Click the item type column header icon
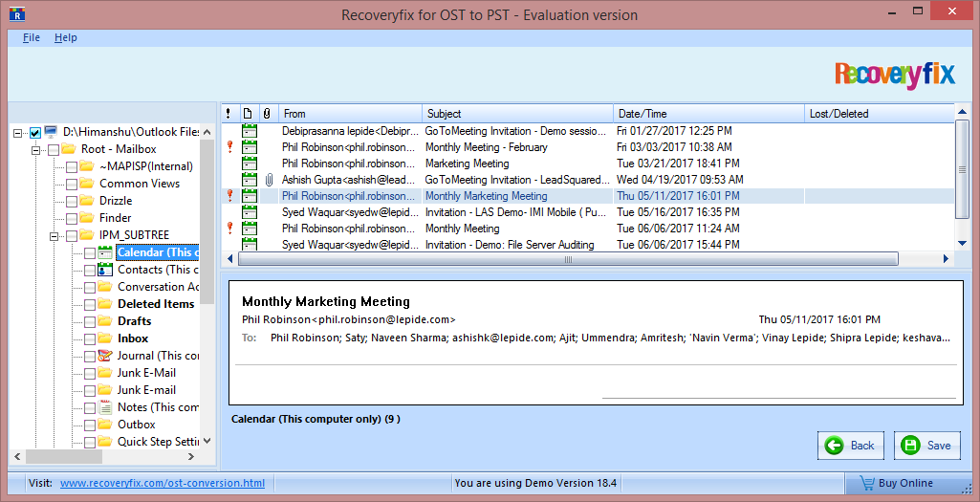The image size is (980, 502). tap(248, 114)
